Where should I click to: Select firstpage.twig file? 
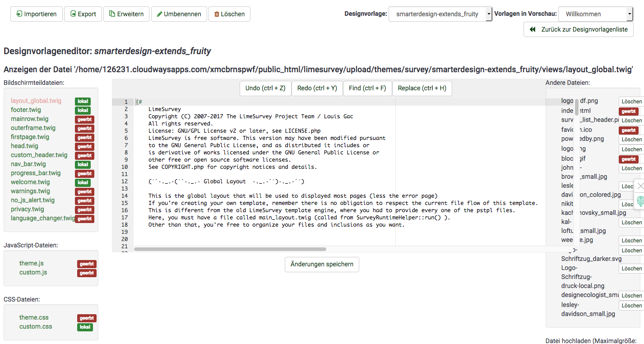pyautogui.click(x=30, y=137)
